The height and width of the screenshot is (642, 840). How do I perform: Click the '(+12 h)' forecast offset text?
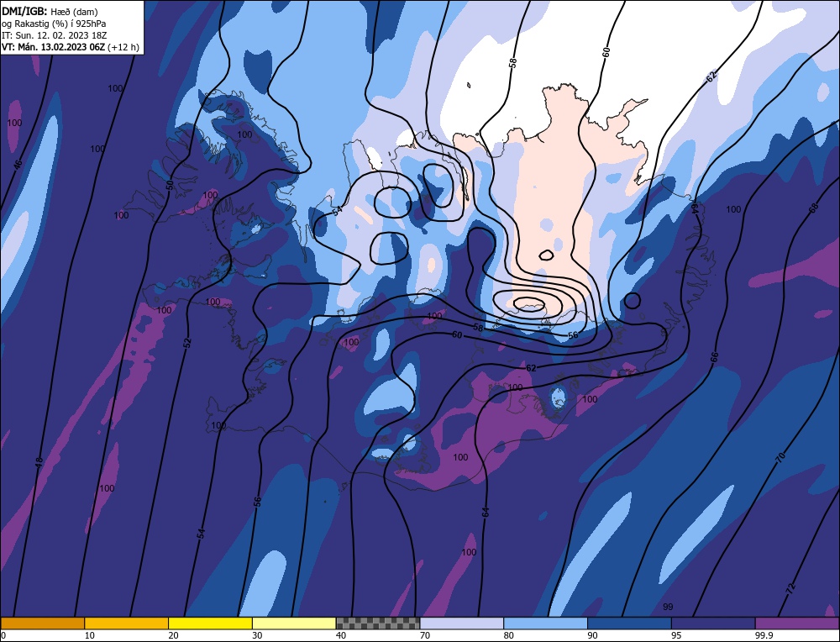coord(123,47)
